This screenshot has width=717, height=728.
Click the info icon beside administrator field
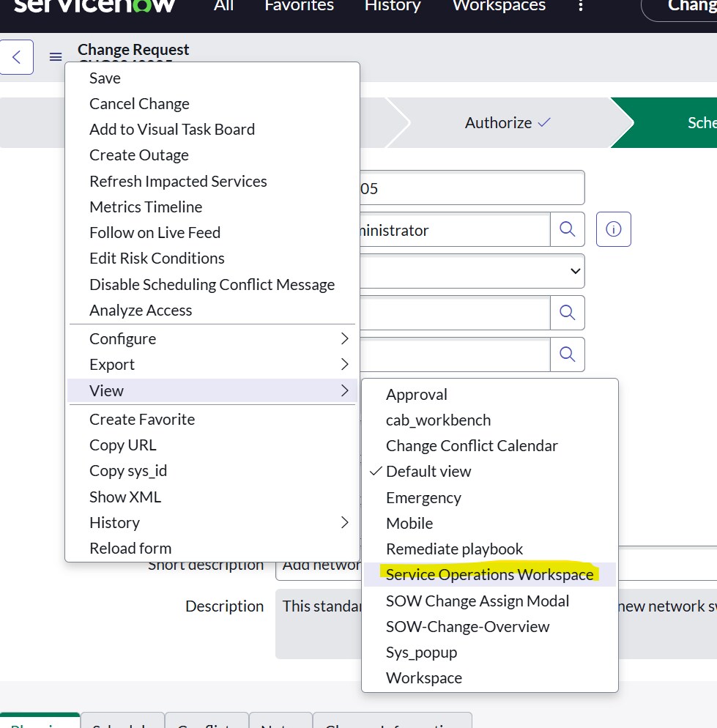pyautogui.click(x=614, y=229)
